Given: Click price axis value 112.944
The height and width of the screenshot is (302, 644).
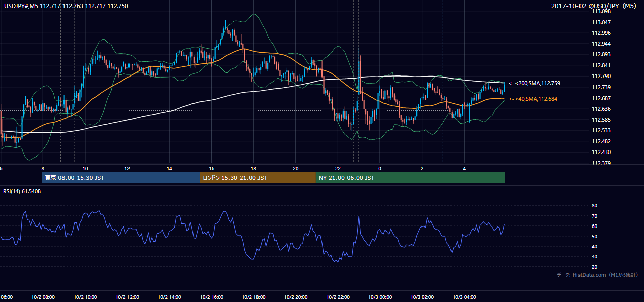Looking at the screenshot, I should point(601,44).
